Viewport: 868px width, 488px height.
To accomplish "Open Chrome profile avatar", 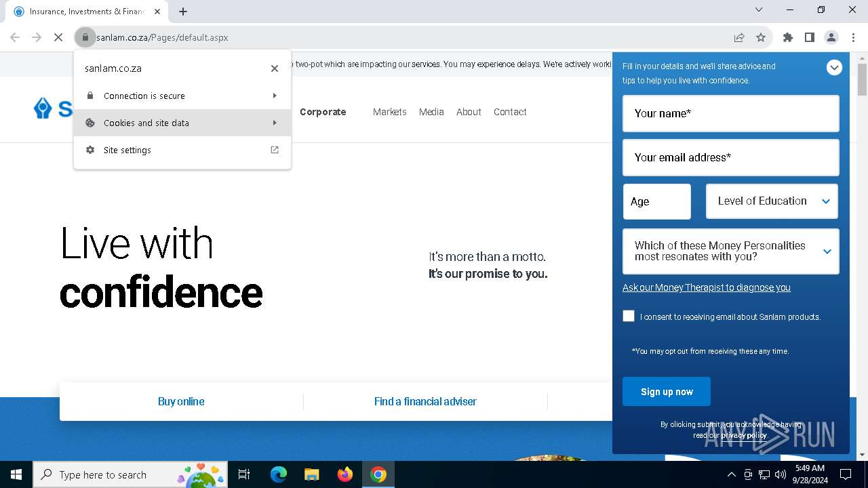I will click(831, 37).
